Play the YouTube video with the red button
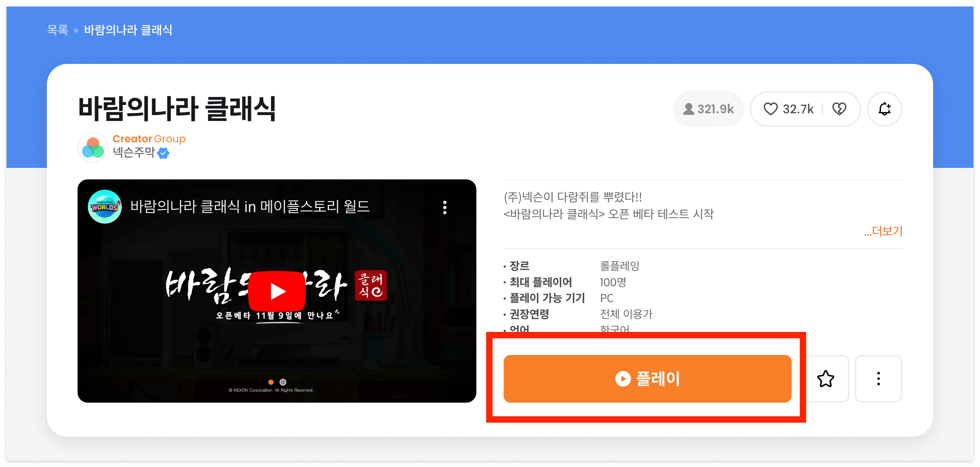The height and width of the screenshot is (467, 980). click(x=277, y=291)
